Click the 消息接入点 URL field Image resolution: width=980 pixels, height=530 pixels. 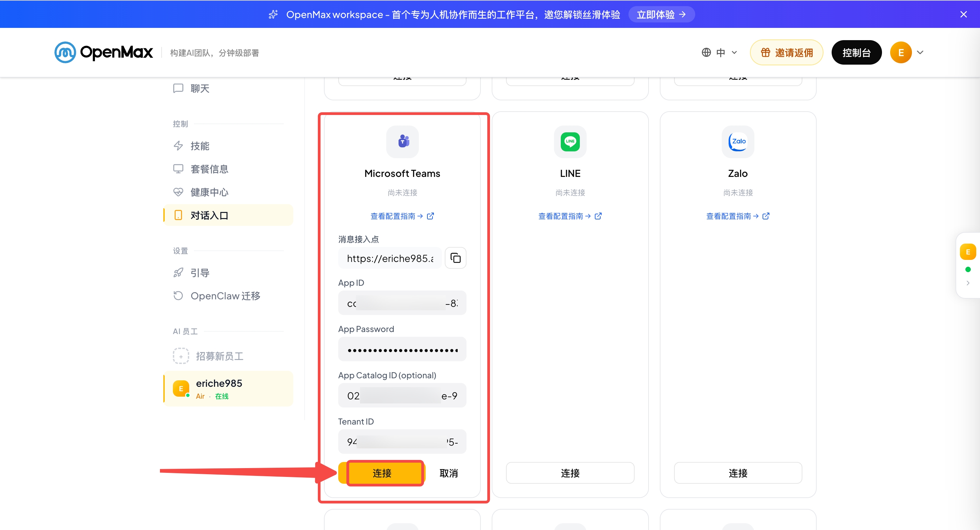(x=390, y=258)
